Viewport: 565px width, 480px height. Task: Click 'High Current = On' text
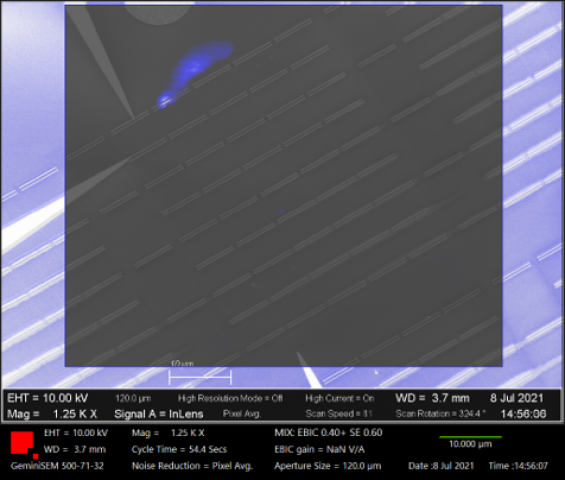click(x=339, y=398)
